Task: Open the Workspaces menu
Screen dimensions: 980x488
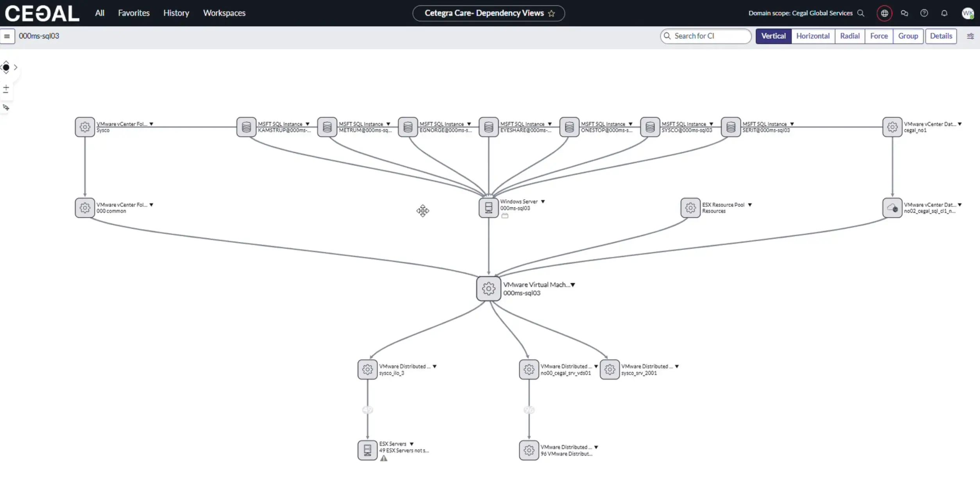Action: [x=224, y=13]
